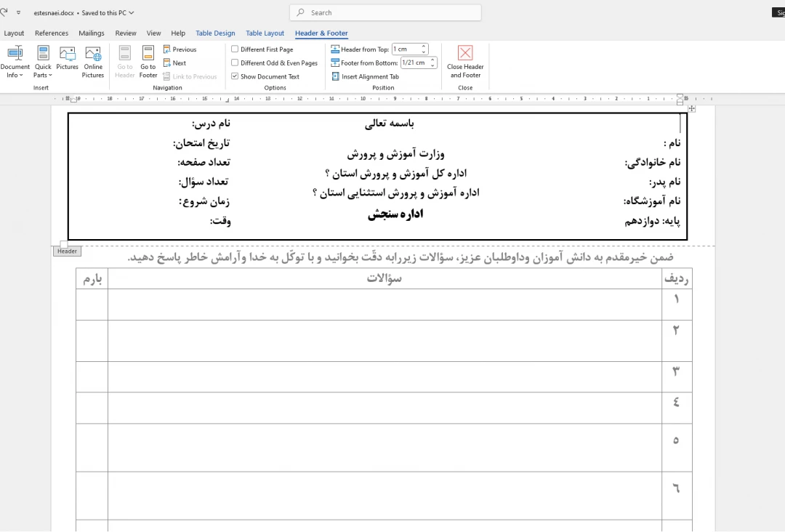The height and width of the screenshot is (532, 785).
Task: Click the text تاریخ امتحان:
Action: 201,143
